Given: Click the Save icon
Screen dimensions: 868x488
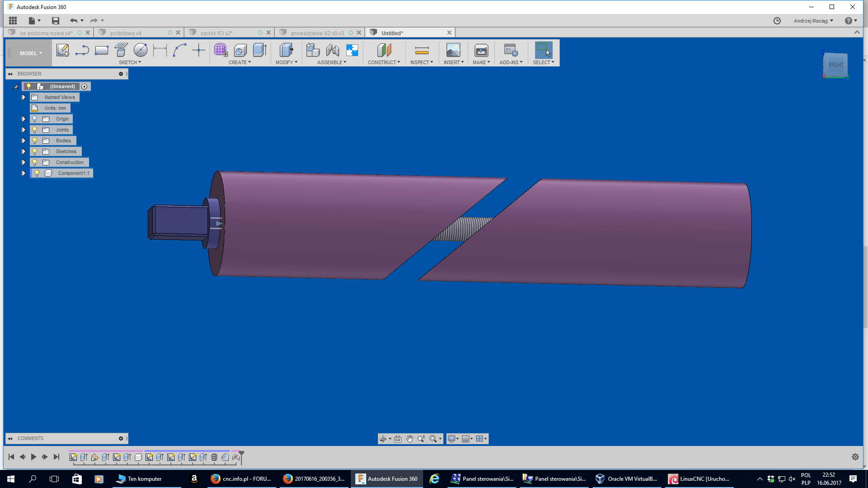Looking at the screenshot, I should [x=56, y=20].
